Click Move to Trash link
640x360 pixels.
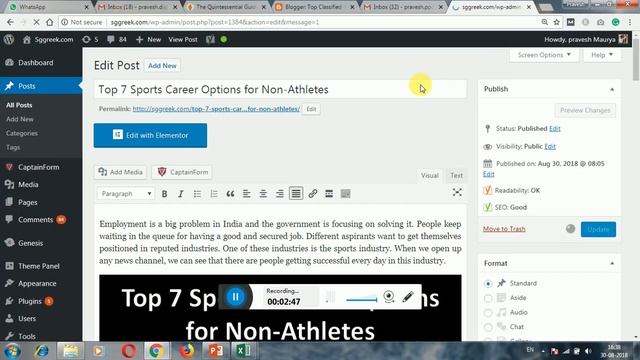pos(504,229)
